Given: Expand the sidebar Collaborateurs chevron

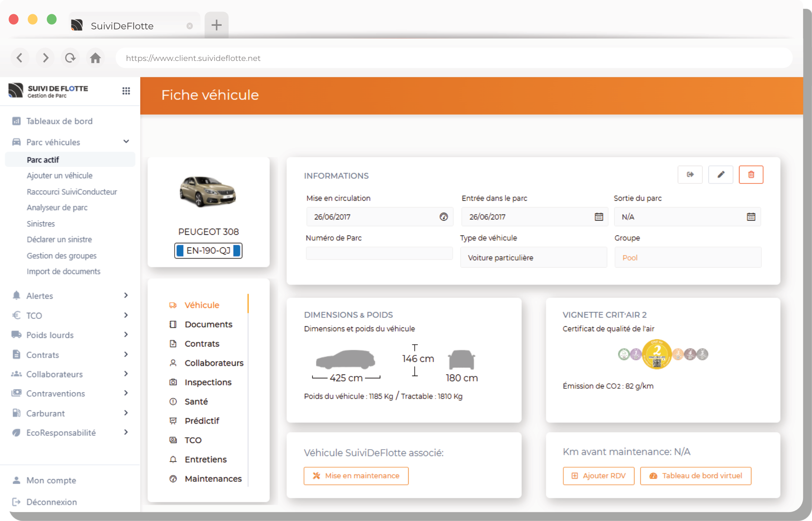Looking at the screenshot, I should pos(126,374).
